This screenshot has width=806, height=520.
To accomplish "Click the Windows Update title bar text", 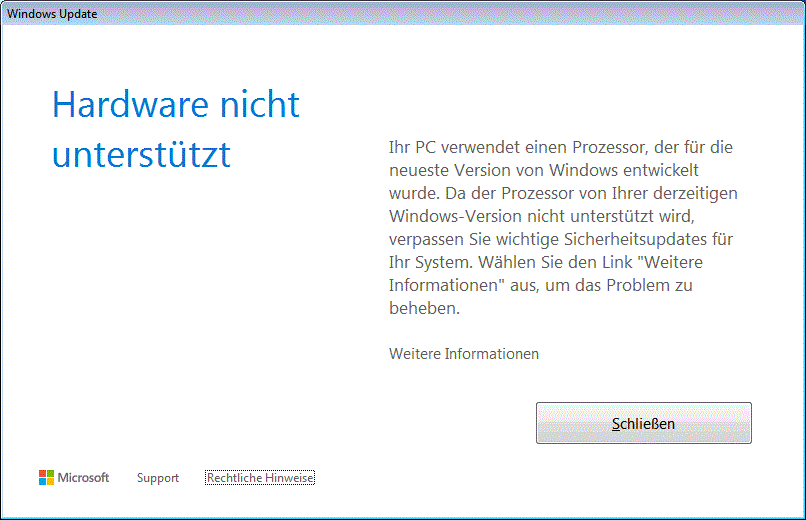I will tap(52, 14).
